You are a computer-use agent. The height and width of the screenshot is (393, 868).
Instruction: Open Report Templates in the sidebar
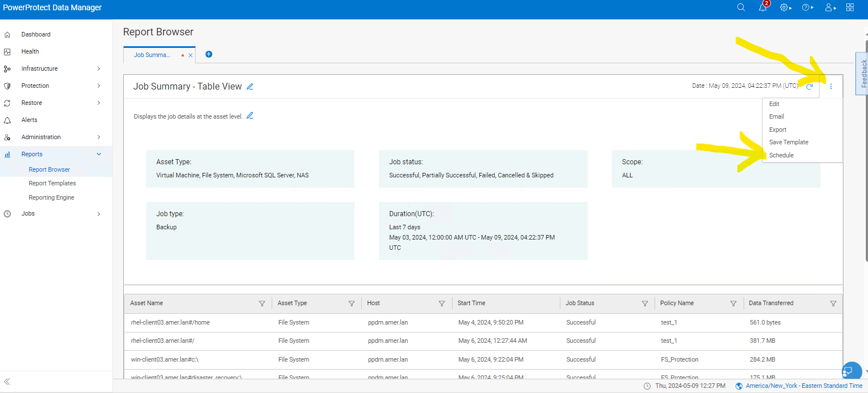click(x=52, y=183)
